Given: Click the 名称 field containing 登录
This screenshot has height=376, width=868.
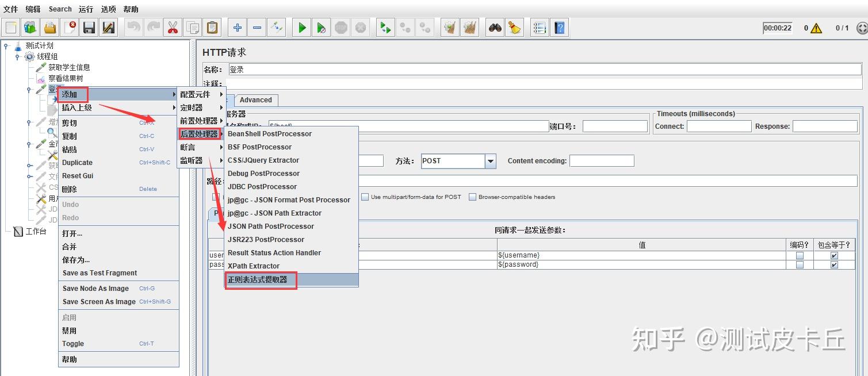Looking at the screenshot, I should 545,70.
